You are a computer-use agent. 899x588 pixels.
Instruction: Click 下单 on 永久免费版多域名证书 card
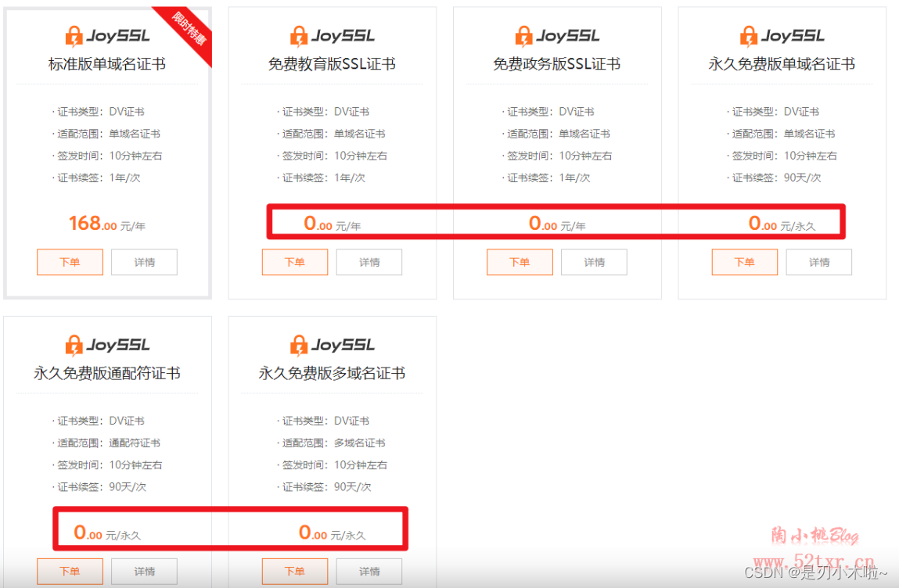coord(295,572)
